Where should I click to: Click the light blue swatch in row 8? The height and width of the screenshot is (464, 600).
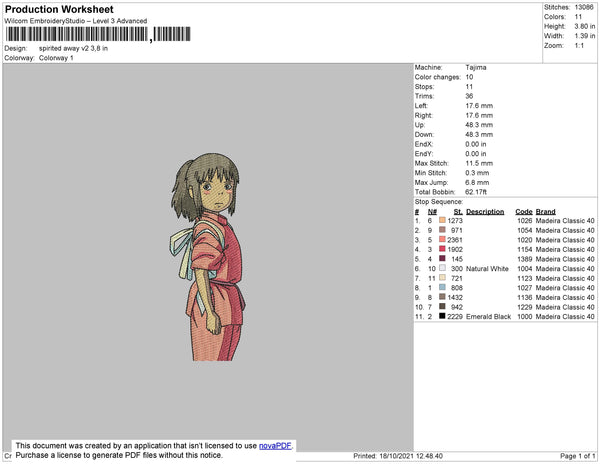tap(443, 287)
